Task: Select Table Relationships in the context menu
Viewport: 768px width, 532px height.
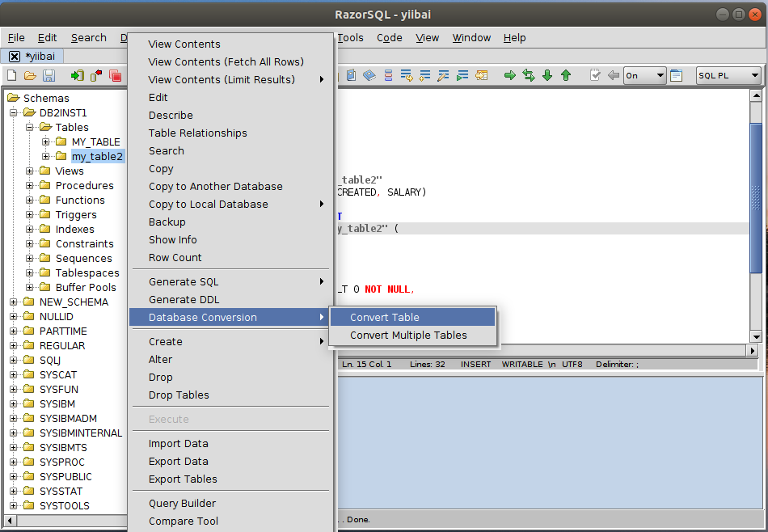Action: tap(231, 133)
